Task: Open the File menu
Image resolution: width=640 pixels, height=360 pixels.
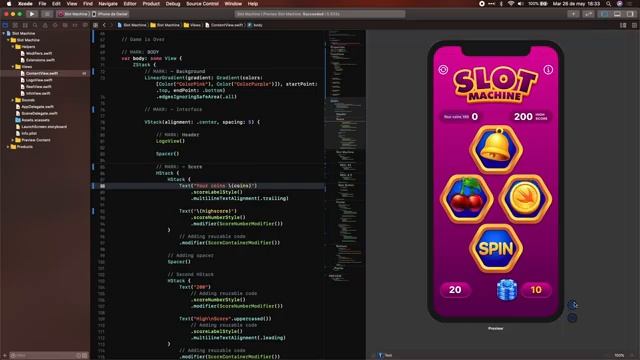Action: (x=42, y=4)
